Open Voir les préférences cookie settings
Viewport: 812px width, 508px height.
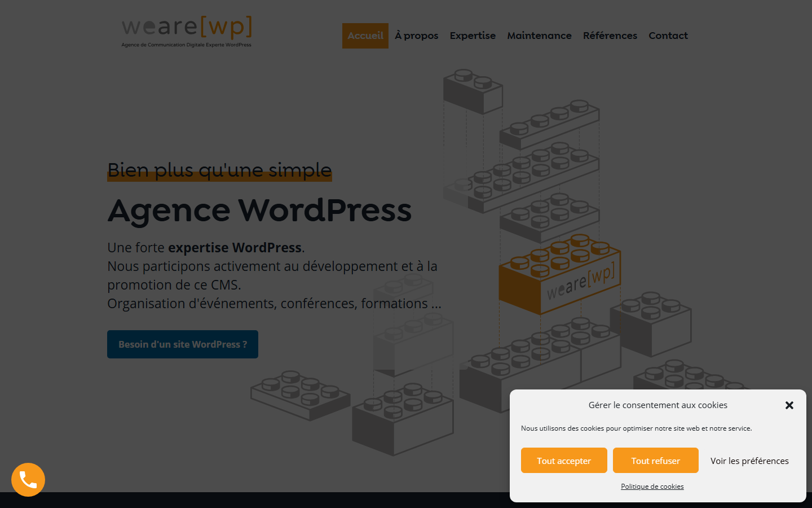749,461
